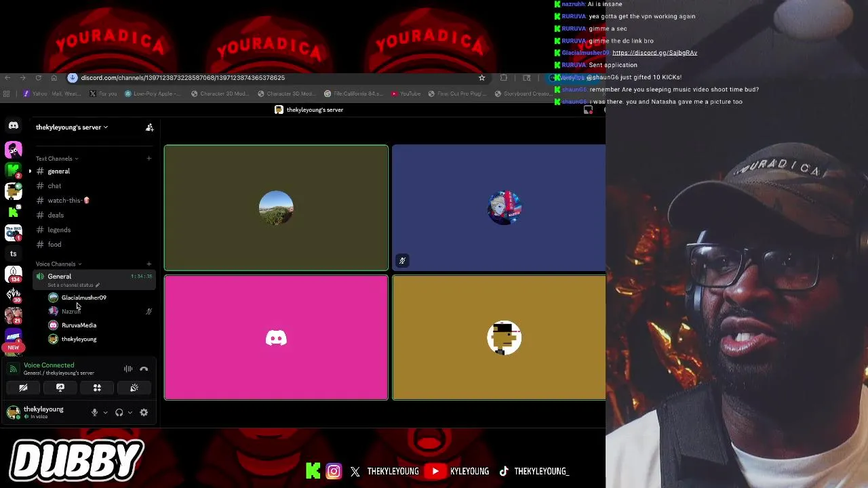868x488 pixels.
Task: Open noise suppression waveform icon
Action: tap(128, 369)
